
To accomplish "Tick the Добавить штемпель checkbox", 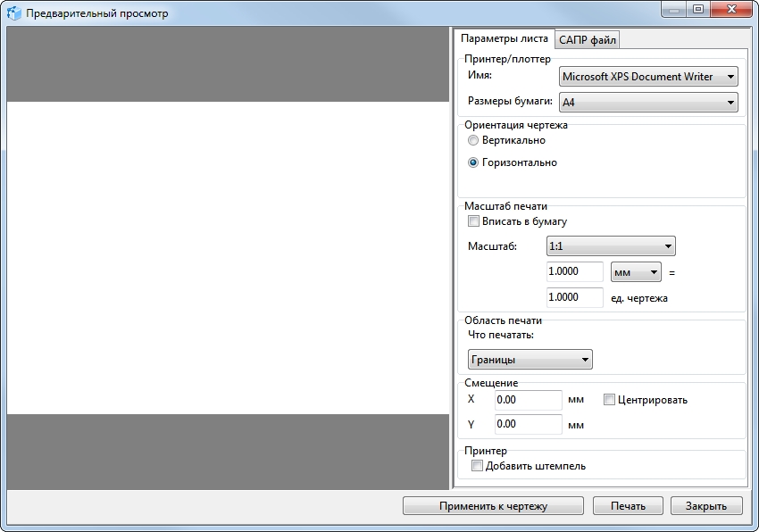I will tap(477, 466).
